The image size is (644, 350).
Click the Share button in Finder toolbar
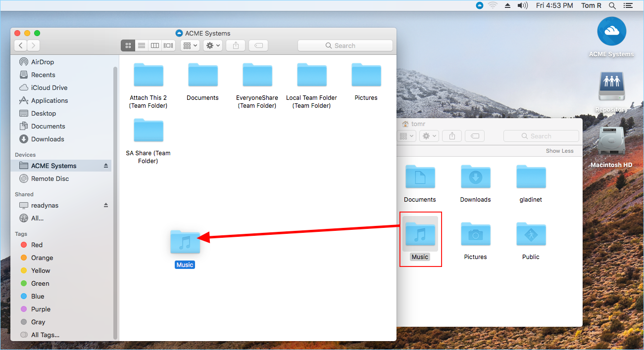click(236, 45)
